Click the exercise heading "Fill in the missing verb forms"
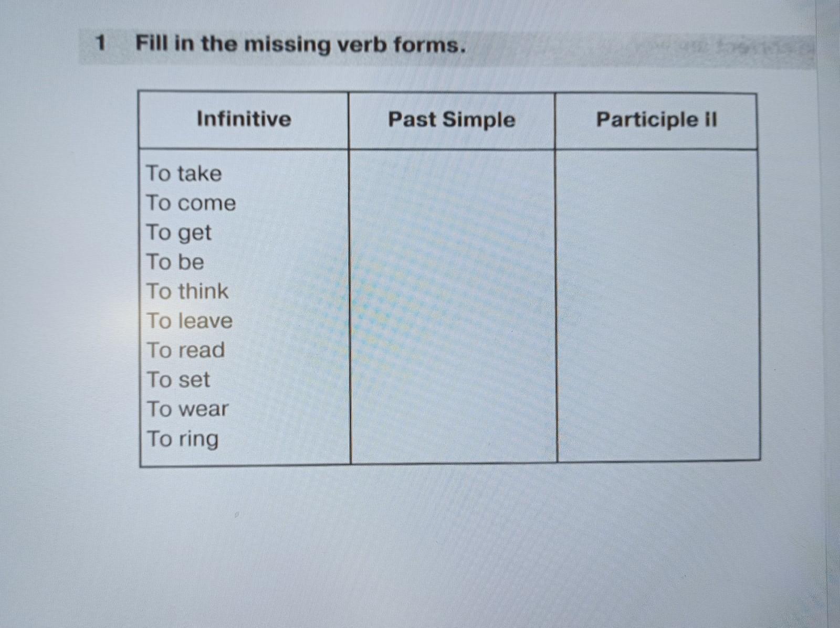The width and height of the screenshot is (840, 628). [300, 44]
